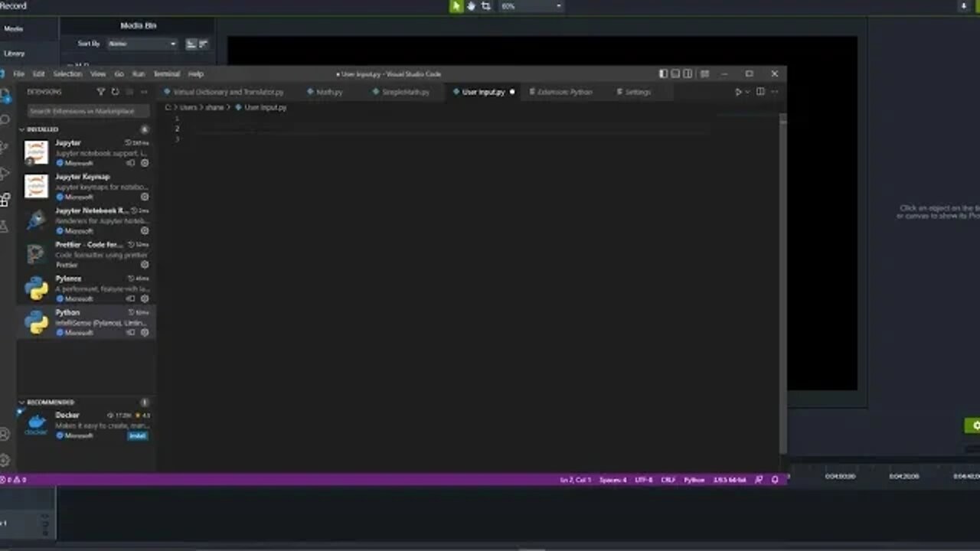This screenshot has width=980, height=551.
Task: Open the Jupyter Keymap manage gear
Action: click(x=145, y=197)
